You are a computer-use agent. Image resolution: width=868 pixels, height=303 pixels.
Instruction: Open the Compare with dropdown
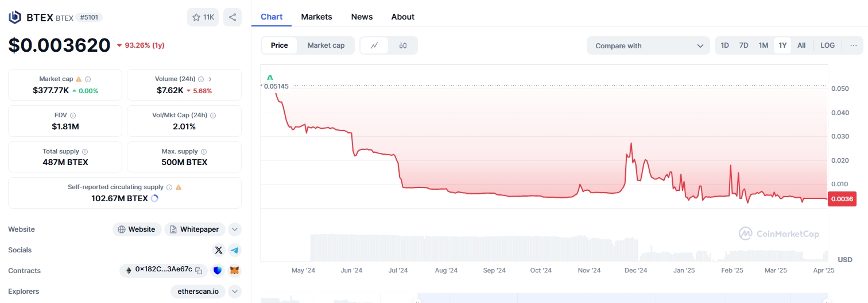648,45
